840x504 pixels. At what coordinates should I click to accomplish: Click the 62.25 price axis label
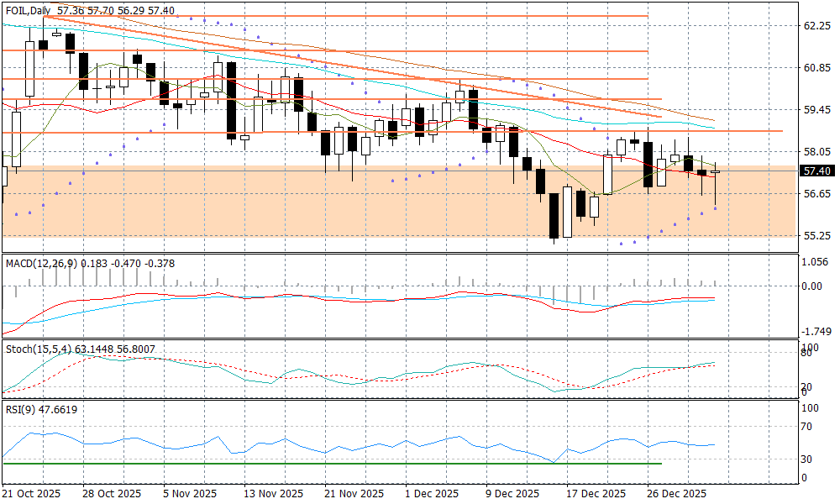coord(816,26)
